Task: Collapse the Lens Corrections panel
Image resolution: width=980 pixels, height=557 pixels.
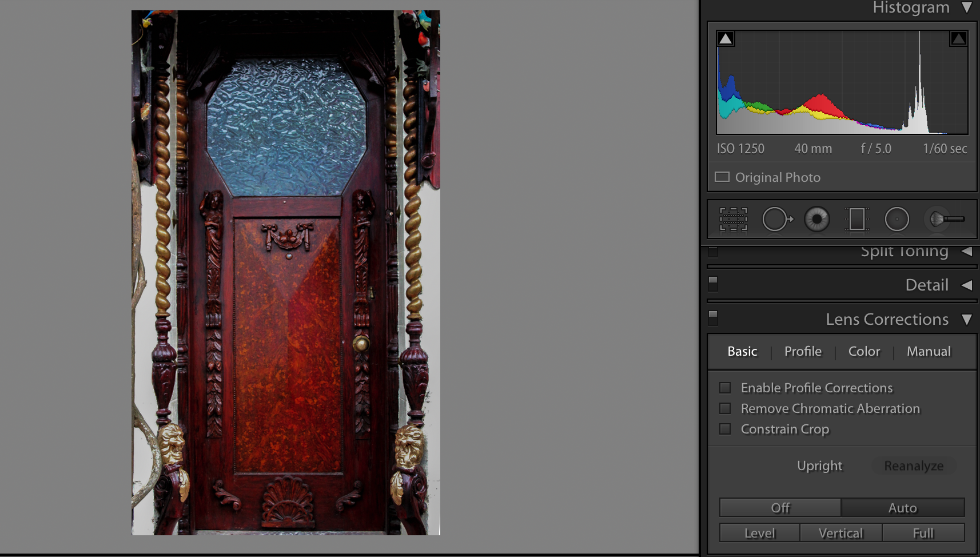Action: coord(967,319)
